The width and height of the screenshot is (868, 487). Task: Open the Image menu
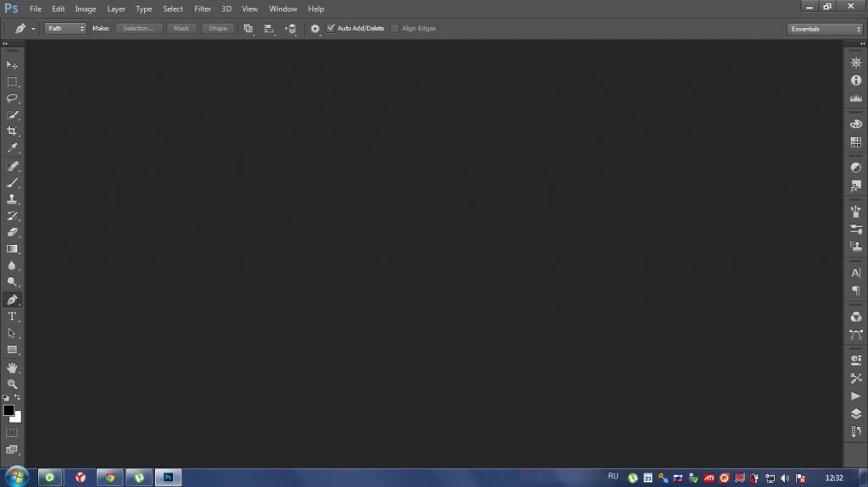click(86, 8)
